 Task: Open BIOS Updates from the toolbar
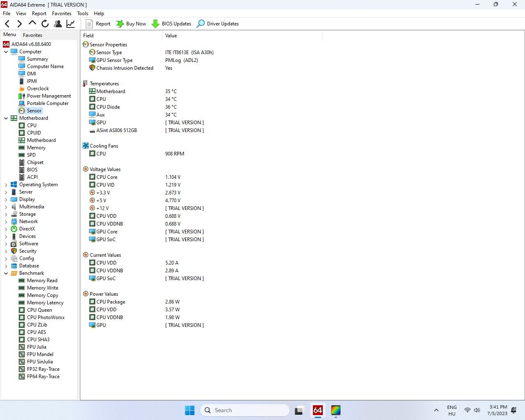[171, 24]
